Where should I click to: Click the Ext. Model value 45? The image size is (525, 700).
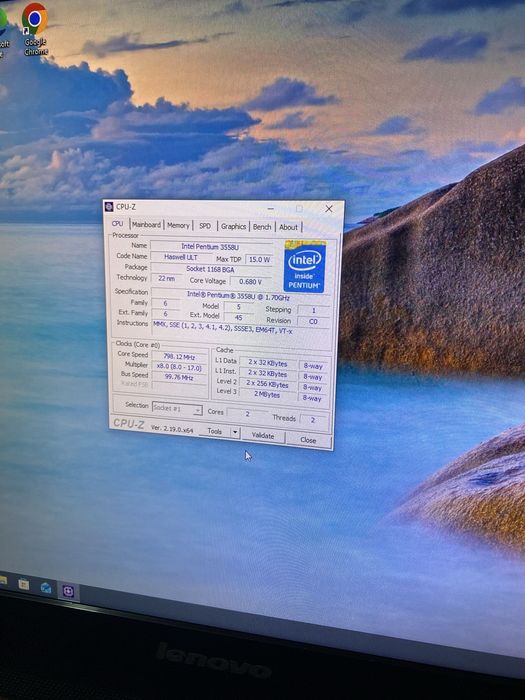pyautogui.click(x=238, y=317)
